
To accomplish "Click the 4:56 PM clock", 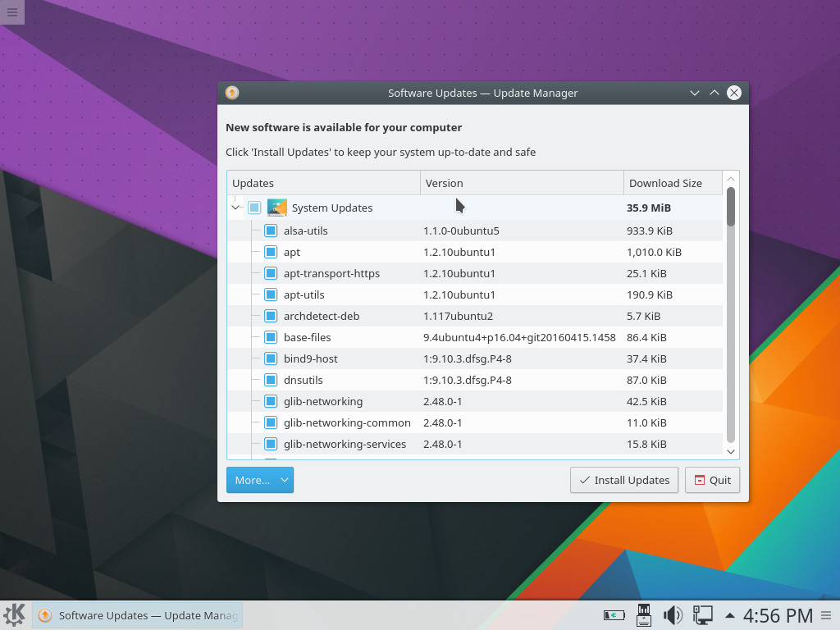I will point(778,615).
